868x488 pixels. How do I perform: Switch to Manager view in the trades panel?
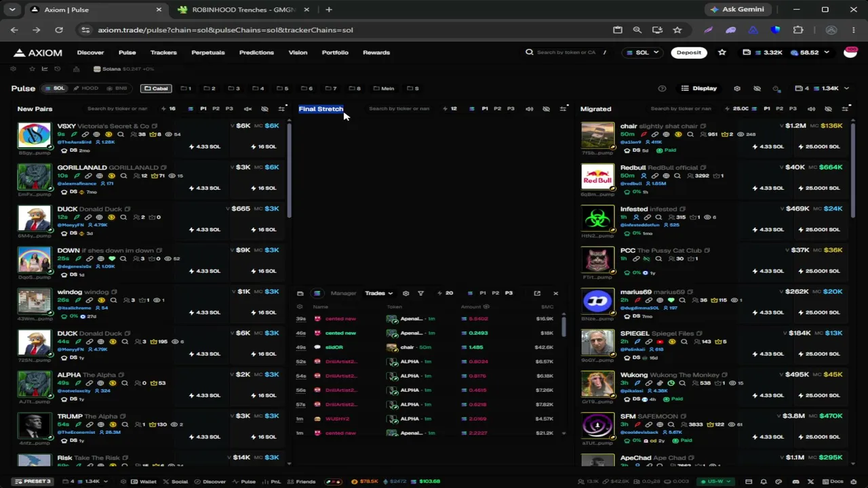tap(343, 293)
